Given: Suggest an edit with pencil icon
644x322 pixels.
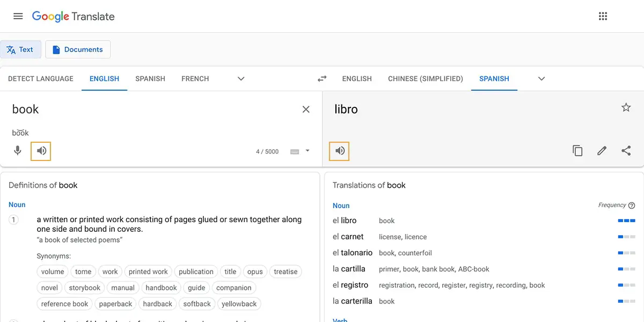Looking at the screenshot, I should (x=602, y=151).
